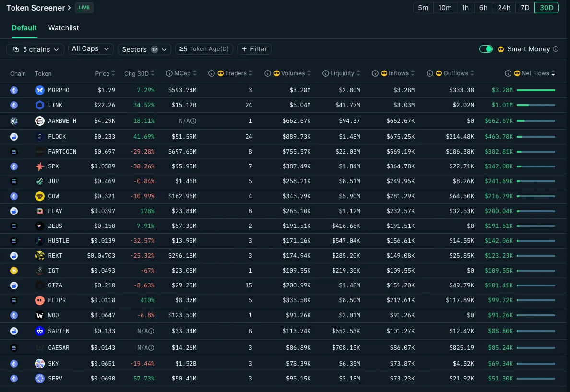
Task: Click the AARBWETH MCap N/A info icon
Action: point(193,121)
